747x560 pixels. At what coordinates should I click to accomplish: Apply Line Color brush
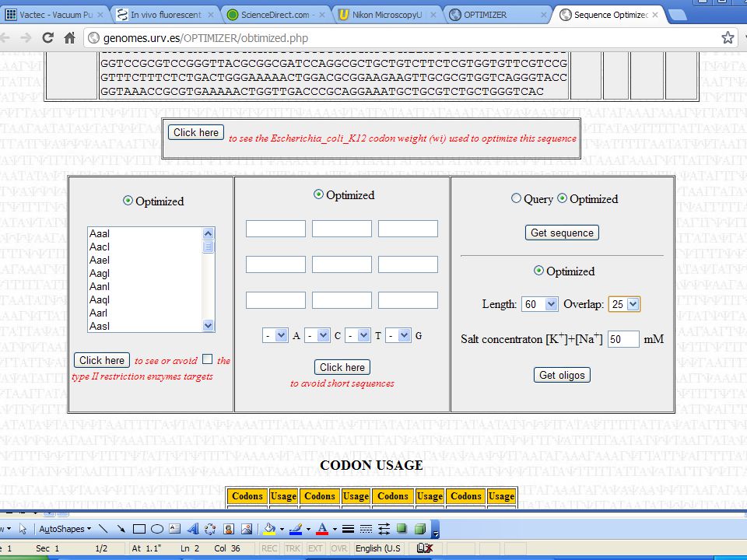296,529
